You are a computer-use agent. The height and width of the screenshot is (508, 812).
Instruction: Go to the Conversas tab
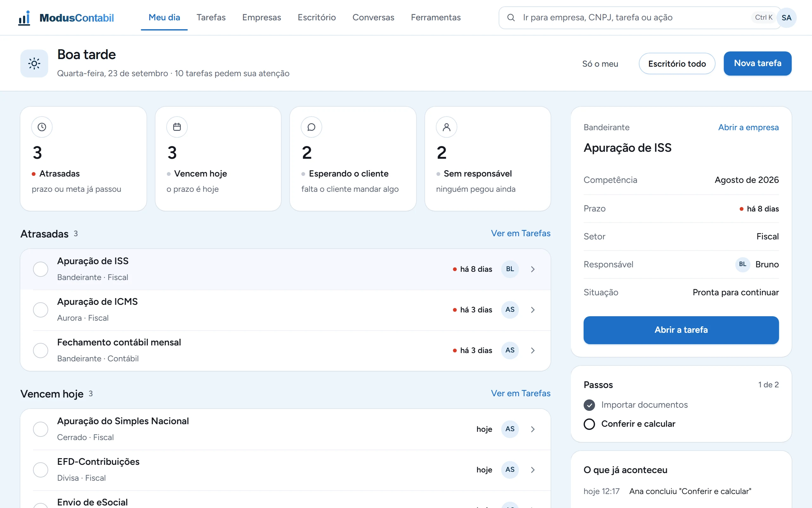pos(373,17)
